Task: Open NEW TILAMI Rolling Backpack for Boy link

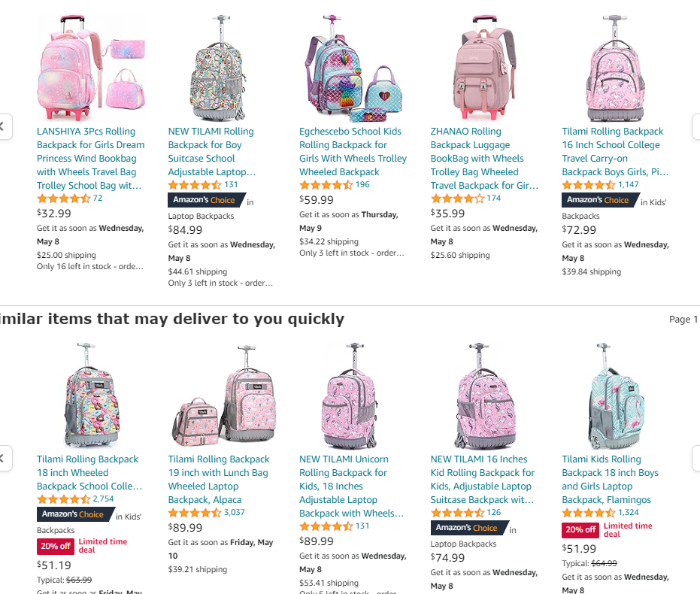Action: click(212, 152)
